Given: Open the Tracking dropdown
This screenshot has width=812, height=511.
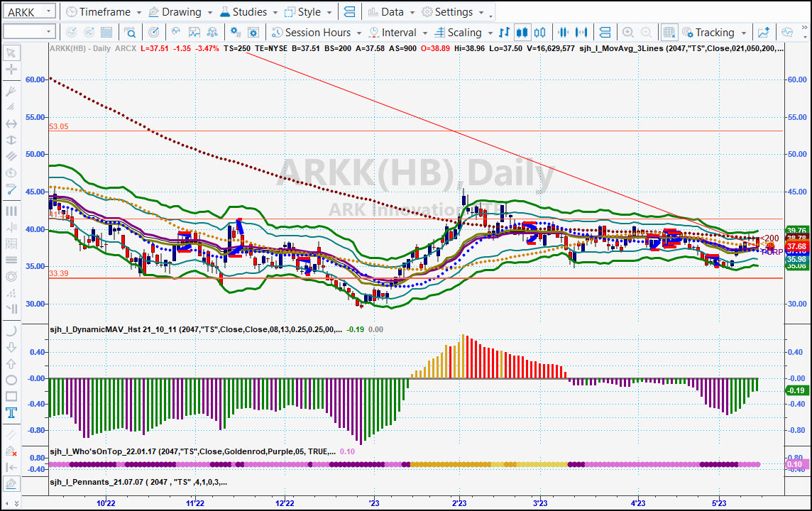Looking at the screenshot, I should 714,33.
